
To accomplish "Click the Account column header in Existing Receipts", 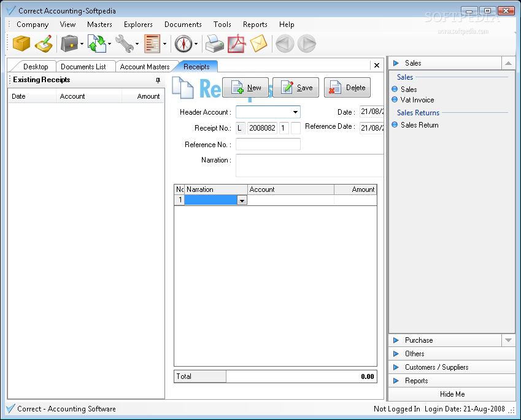I will (x=89, y=96).
